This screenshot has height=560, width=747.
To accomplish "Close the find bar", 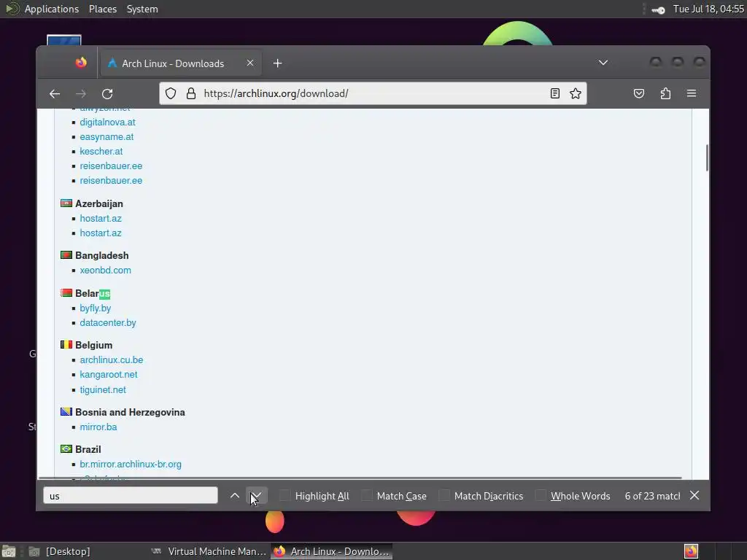I will [694, 495].
